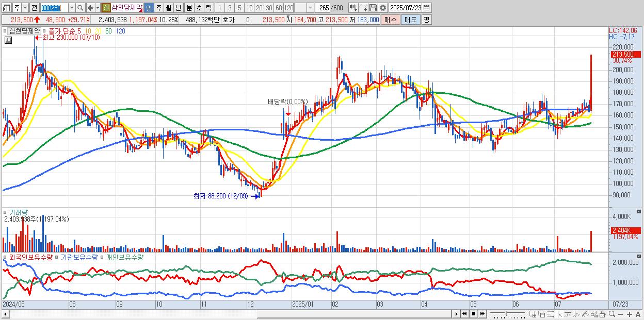Adjust the playback speed slider handle

[506, 313]
